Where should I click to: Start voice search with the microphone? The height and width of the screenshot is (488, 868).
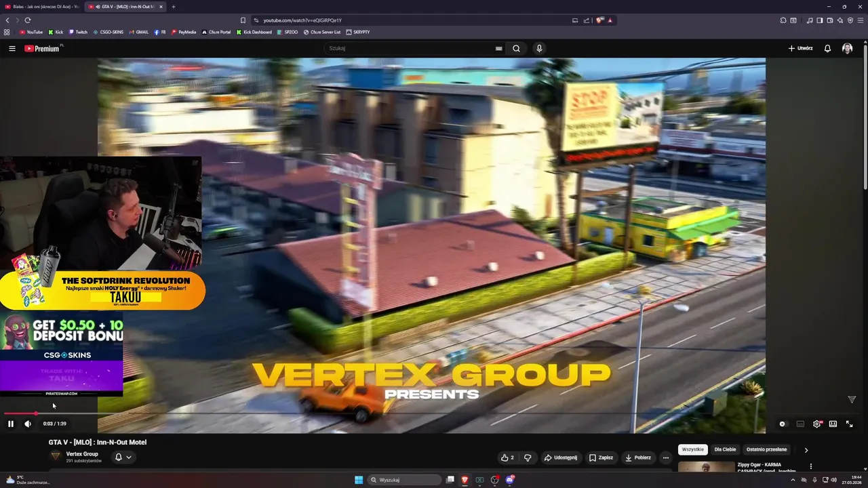coord(539,48)
